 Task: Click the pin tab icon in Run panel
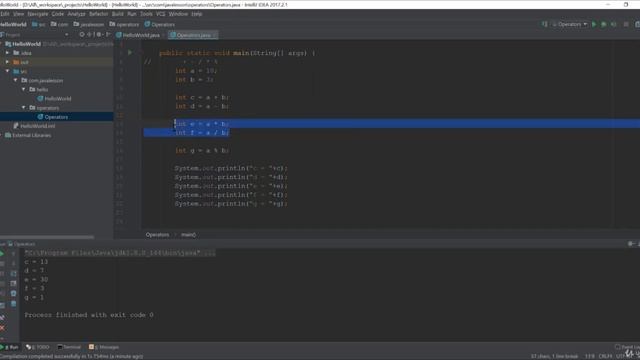click(x=2, y=318)
